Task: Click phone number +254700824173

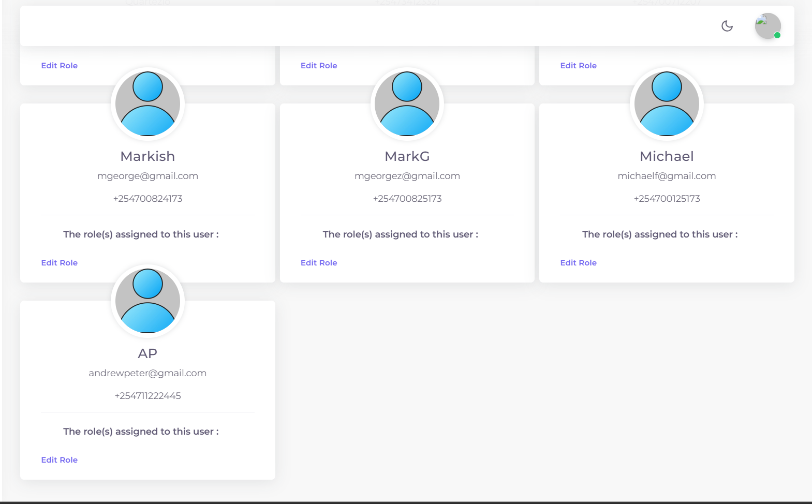Action: point(147,199)
